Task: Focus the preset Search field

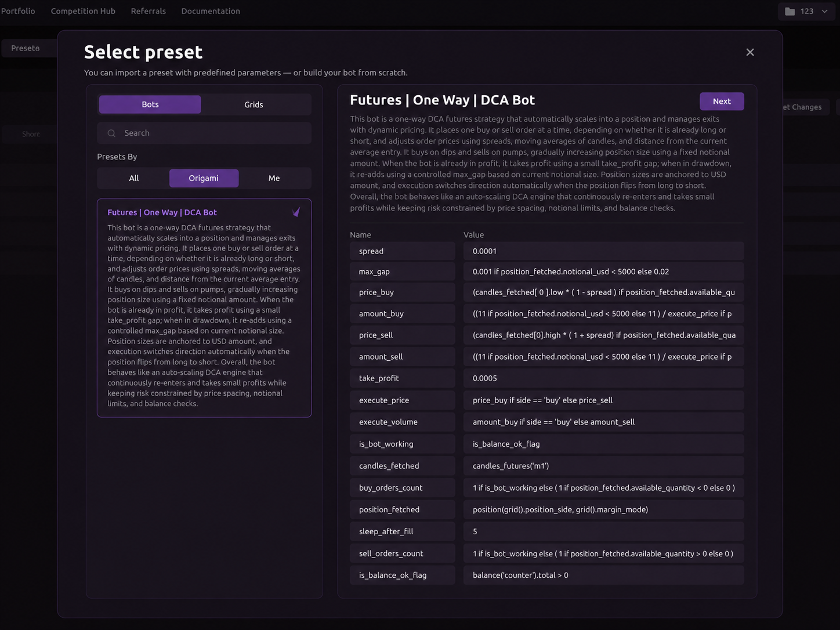Action: [204, 133]
